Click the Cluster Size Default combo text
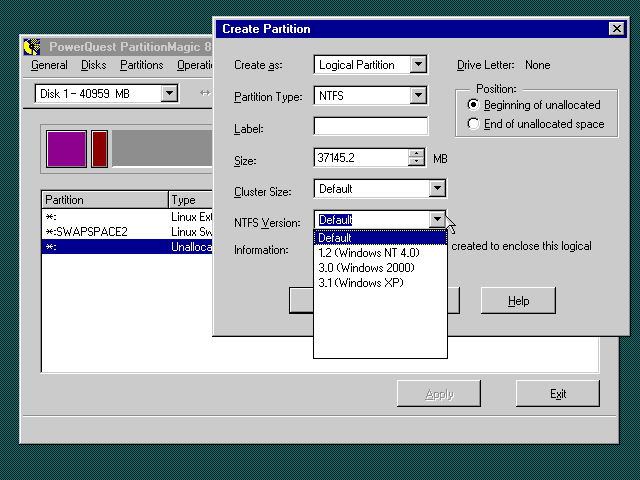This screenshot has height=480, width=640. coord(336,189)
